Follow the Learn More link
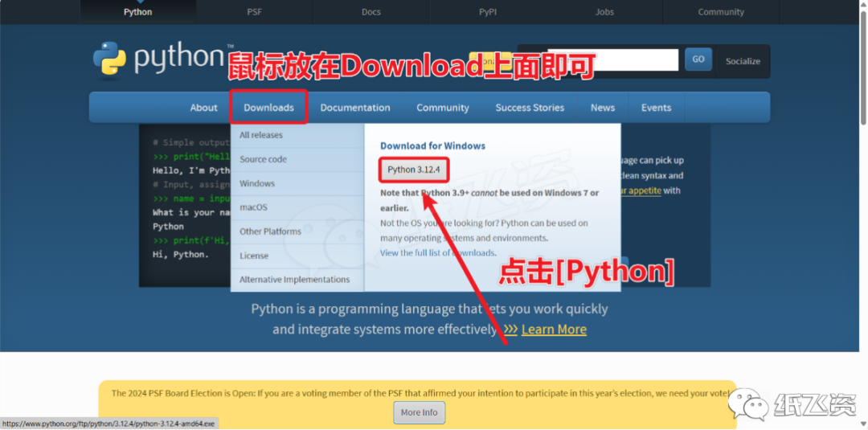The height and width of the screenshot is (430, 868). (554, 330)
